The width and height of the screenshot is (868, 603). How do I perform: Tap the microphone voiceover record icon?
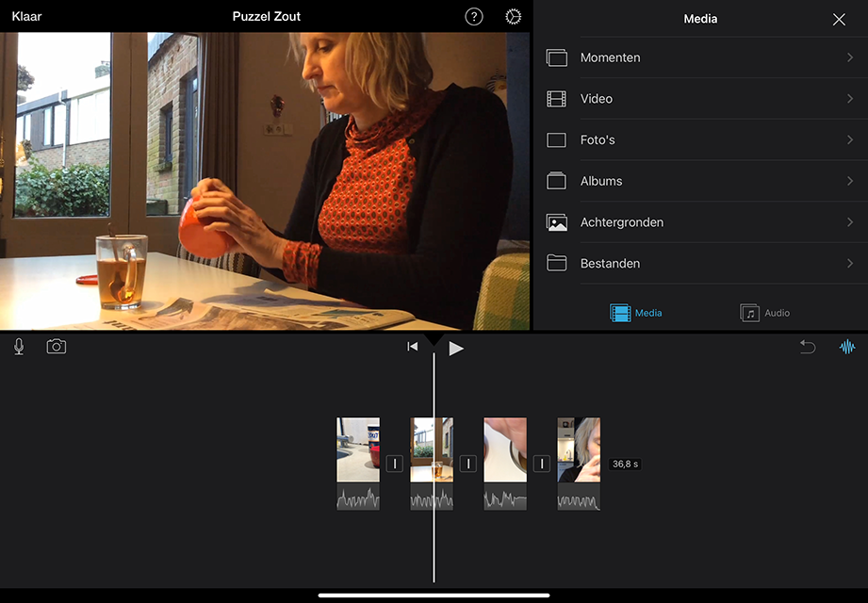pos(19,347)
